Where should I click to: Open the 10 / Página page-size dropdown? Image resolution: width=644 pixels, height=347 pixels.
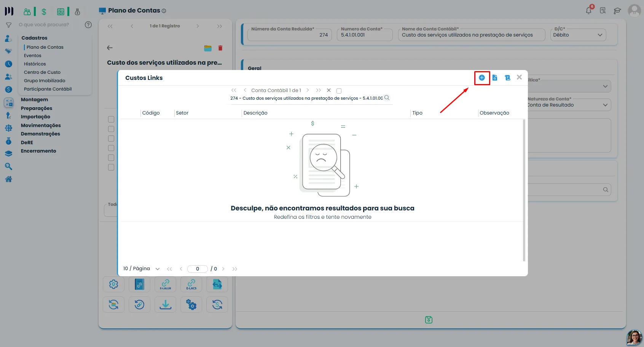(141, 269)
